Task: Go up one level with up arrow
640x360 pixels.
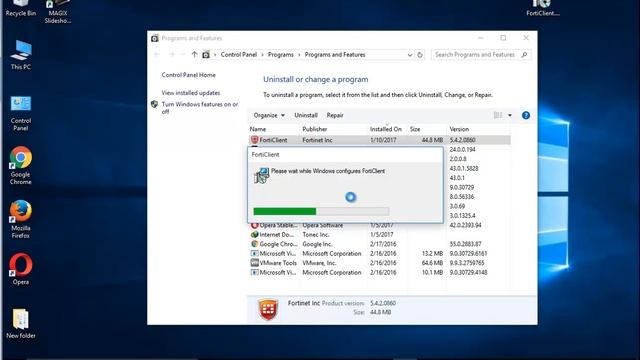Action: click(x=194, y=54)
